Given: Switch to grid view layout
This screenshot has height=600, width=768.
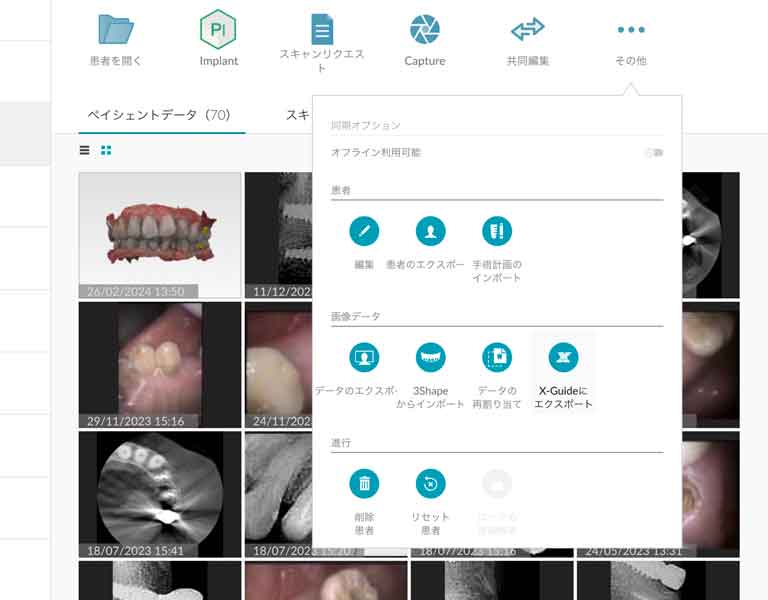Looking at the screenshot, I should pyautogui.click(x=106, y=150).
